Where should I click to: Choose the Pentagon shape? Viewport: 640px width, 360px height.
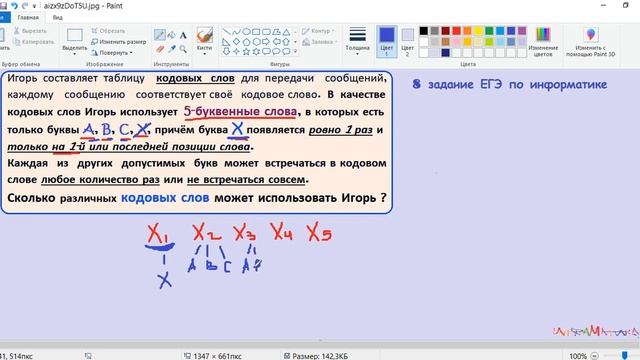[246, 42]
